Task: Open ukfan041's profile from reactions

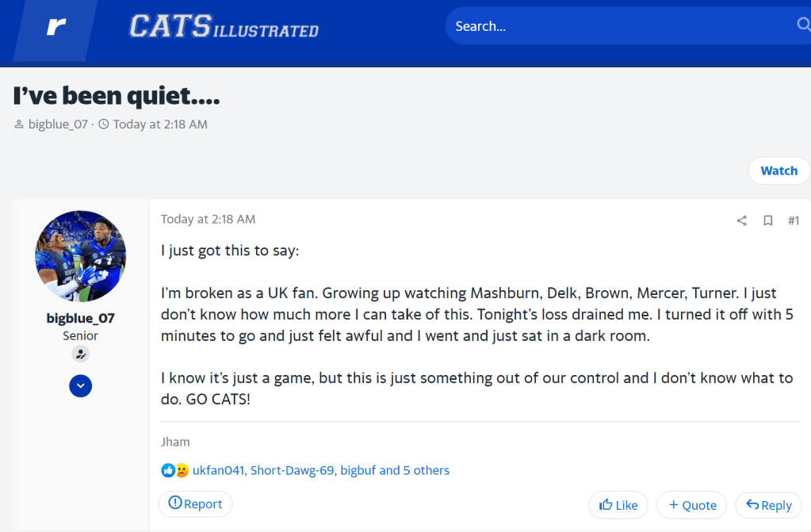Action: [x=218, y=470]
